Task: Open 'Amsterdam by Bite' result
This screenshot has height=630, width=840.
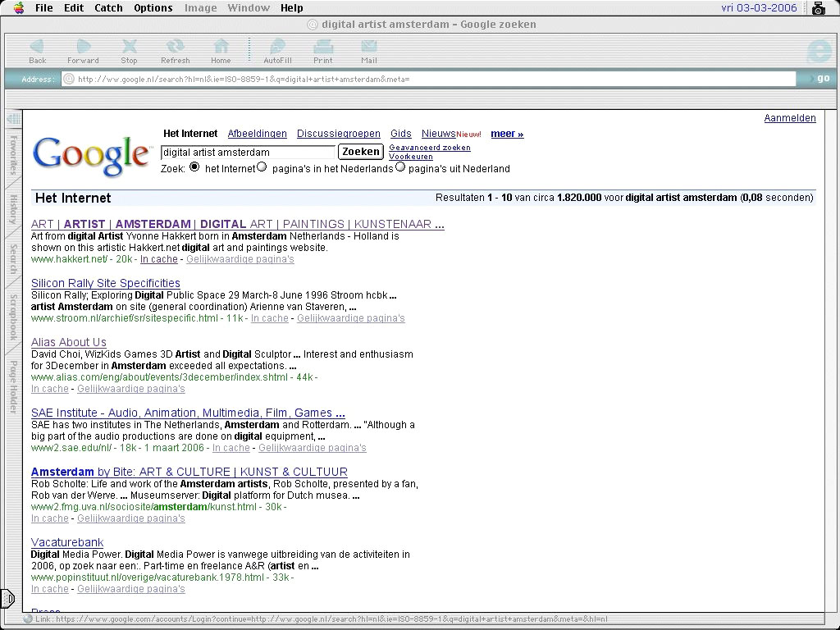Action: click(189, 472)
